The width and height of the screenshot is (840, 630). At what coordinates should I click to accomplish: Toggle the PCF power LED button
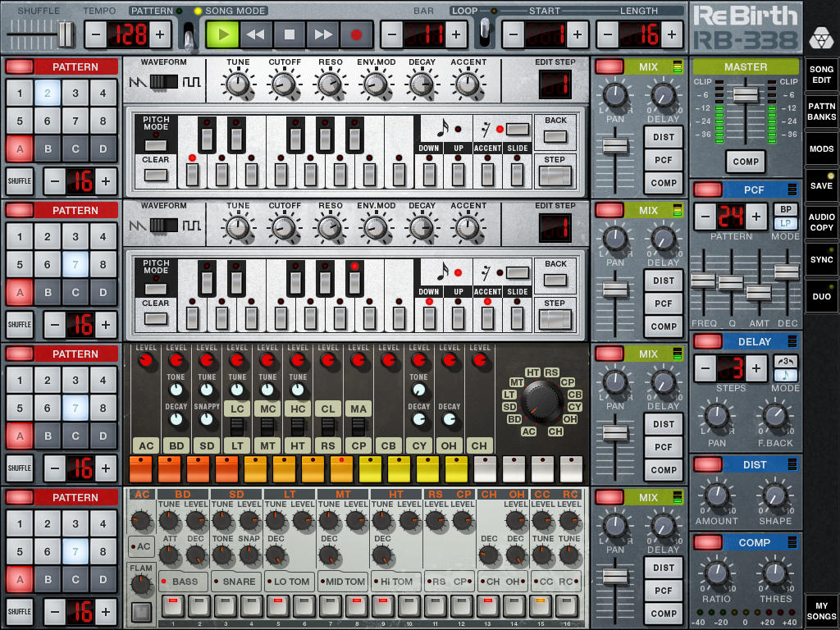point(707,189)
